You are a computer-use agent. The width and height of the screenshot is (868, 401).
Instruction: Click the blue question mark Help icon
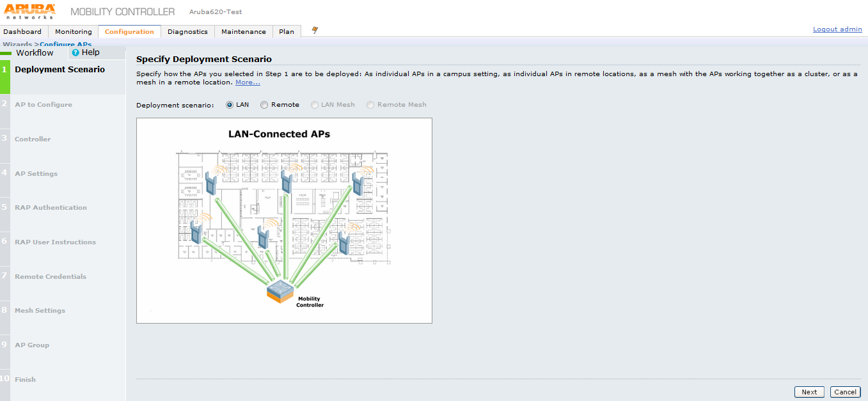click(75, 53)
